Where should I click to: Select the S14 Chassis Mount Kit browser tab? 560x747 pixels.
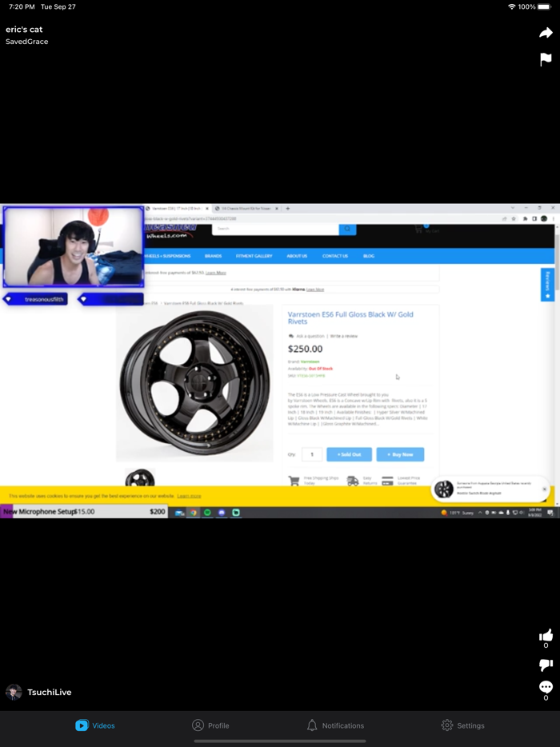pyautogui.click(x=246, y=209)
